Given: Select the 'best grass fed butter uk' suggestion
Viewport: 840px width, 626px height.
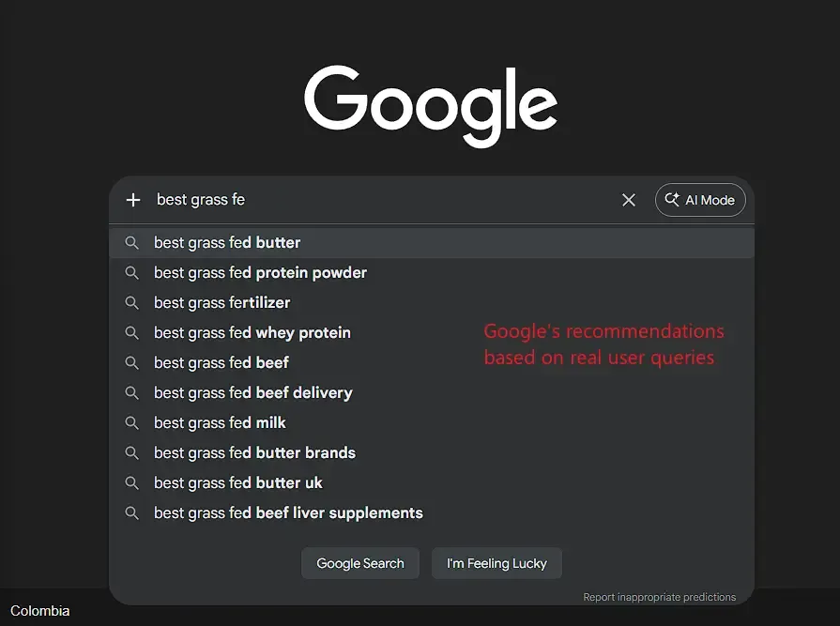Looking at the screenshot, I should click(x=237, y=482).
